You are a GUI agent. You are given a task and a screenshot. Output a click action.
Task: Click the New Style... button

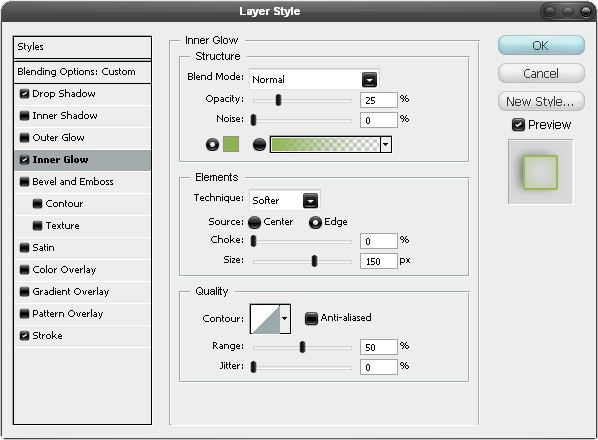click(541, 101)
